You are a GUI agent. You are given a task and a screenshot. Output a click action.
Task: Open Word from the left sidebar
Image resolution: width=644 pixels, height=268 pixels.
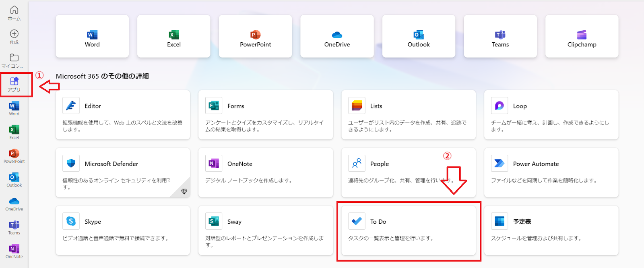tap(14, 108)
